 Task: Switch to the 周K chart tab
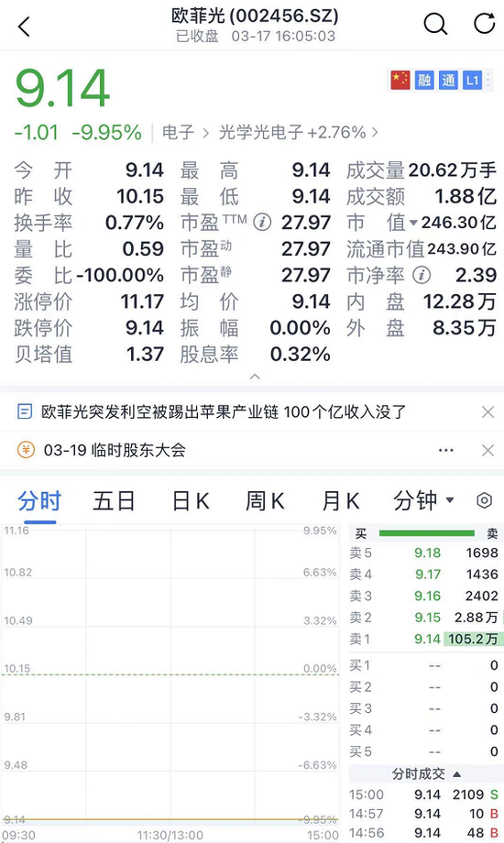point(265,500)
